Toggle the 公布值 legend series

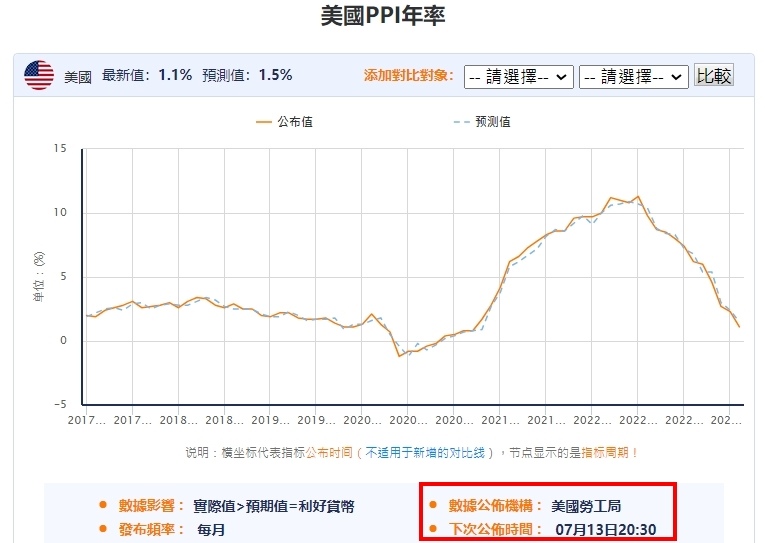tap(284, 121)
